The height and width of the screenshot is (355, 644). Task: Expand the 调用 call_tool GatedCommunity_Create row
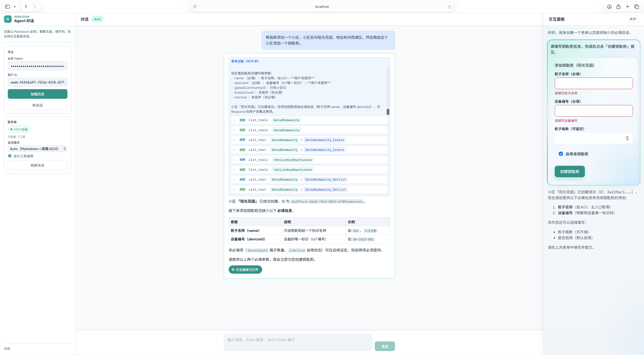click(x=309, y=140)
